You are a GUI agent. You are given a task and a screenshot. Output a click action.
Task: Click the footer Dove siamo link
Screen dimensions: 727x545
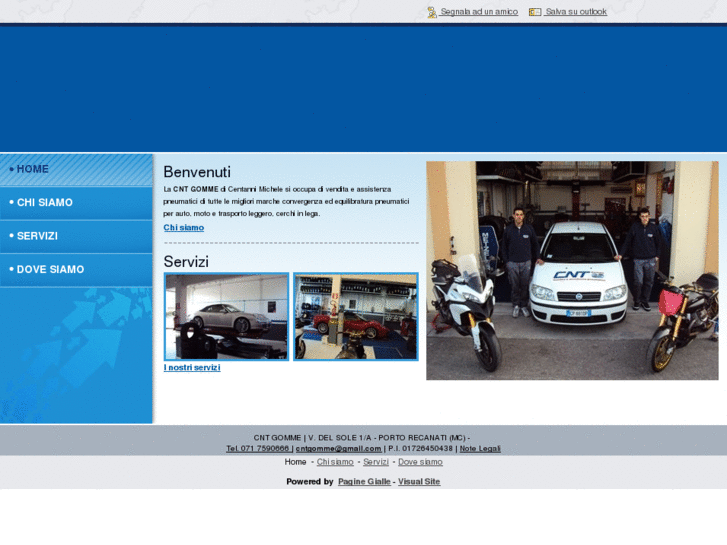pos(420,462)
